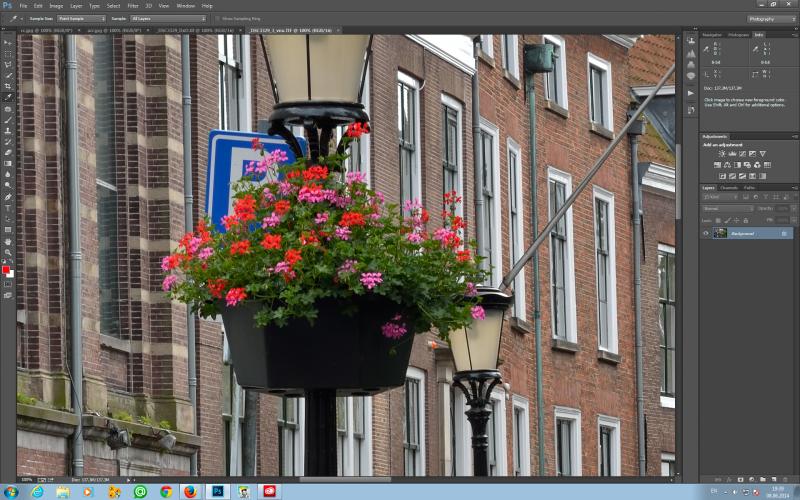Select the Eyedropper tool in the toolbox

pos(8,97)
